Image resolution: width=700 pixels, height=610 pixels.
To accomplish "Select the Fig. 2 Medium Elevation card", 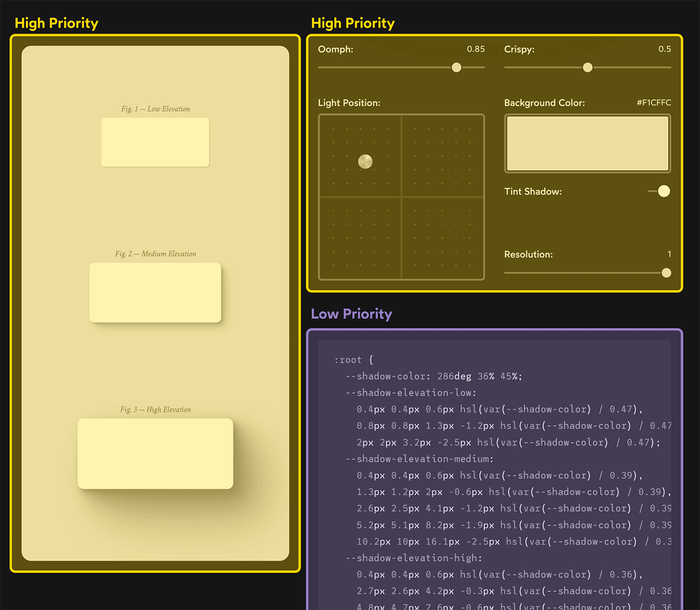I will pos(155,292).
